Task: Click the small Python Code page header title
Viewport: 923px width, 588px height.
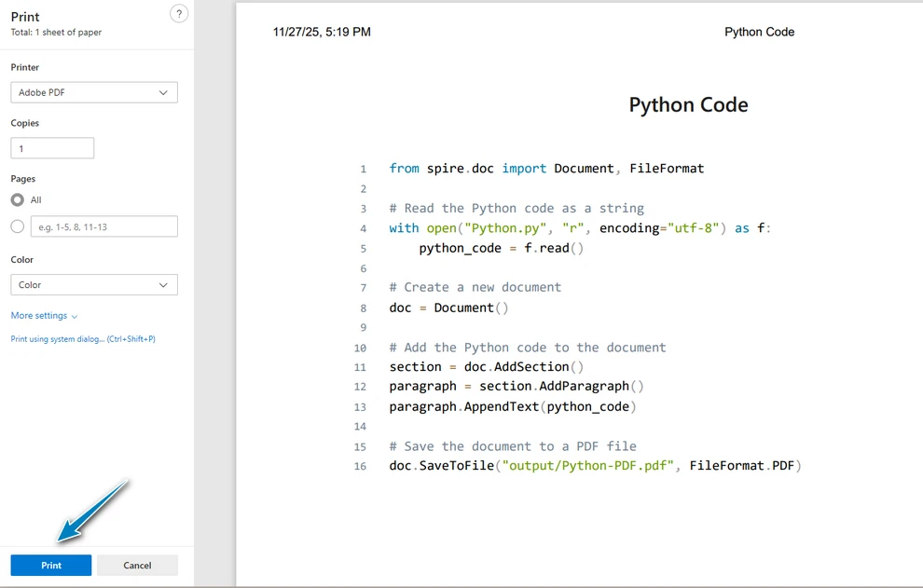Action: click(x=759, y=33)
